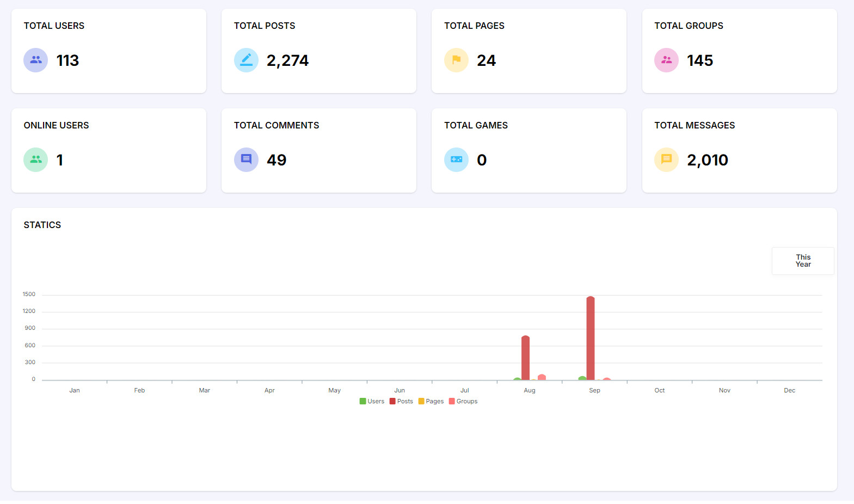Click the TOTAL GROUPS heading
Image resolution: width=854 pixels, height=504 pixels.
(x=689, y=26)
